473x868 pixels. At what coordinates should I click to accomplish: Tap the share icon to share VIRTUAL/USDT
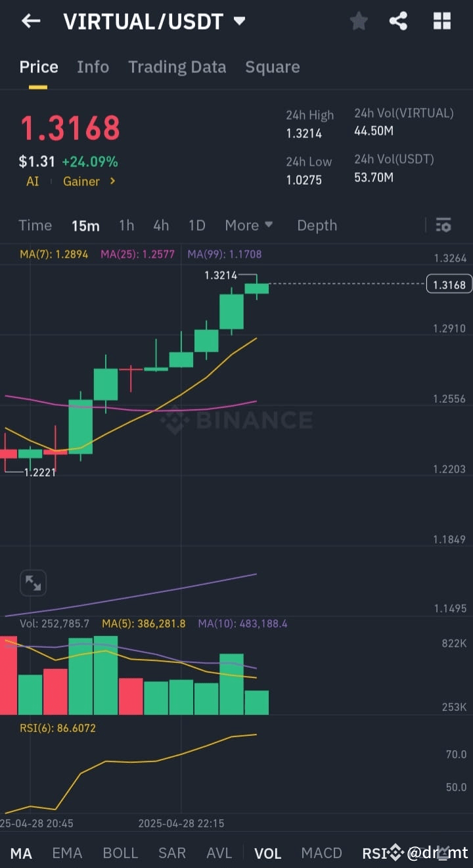399,20
